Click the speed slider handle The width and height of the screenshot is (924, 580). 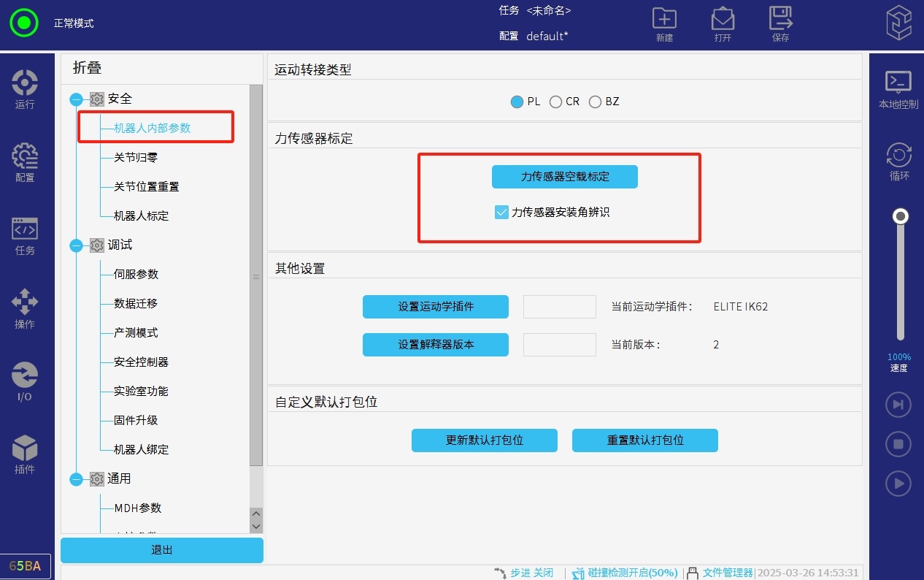901,216
